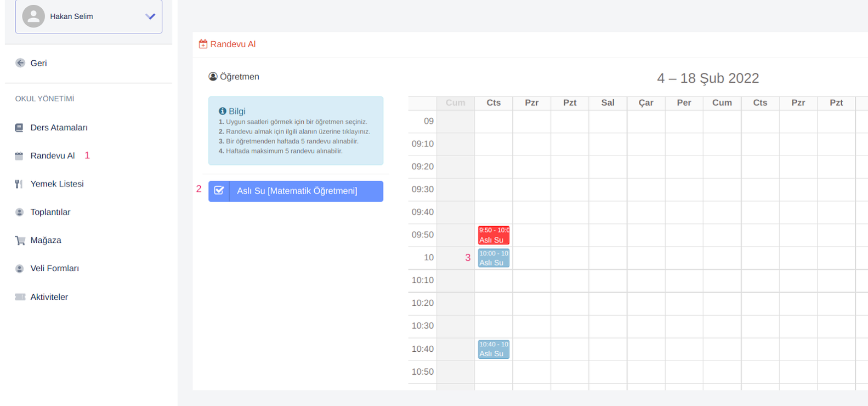Click the Toplantılar person icon
Screen dimensions: 868x406
[x=20, y=212]
